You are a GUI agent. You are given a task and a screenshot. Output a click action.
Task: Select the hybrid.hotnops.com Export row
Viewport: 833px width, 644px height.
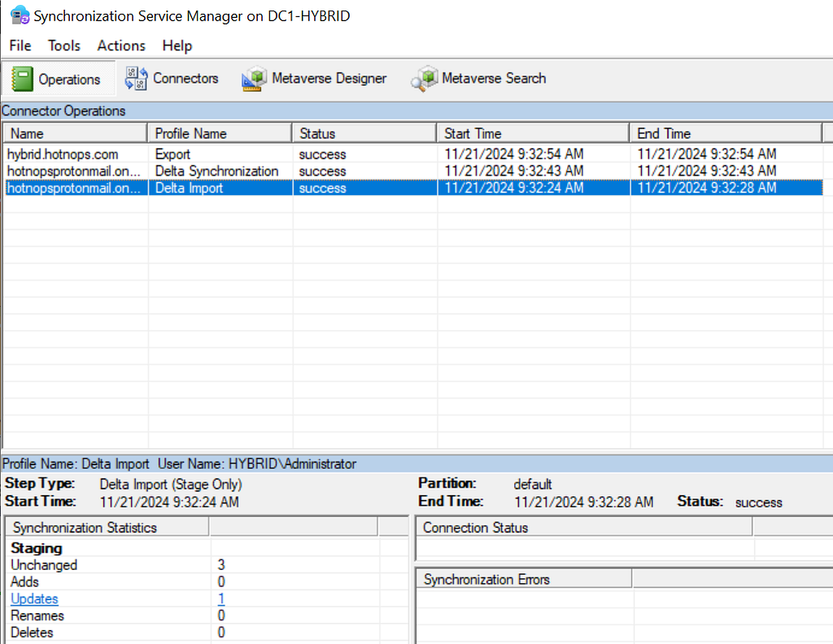413,154
